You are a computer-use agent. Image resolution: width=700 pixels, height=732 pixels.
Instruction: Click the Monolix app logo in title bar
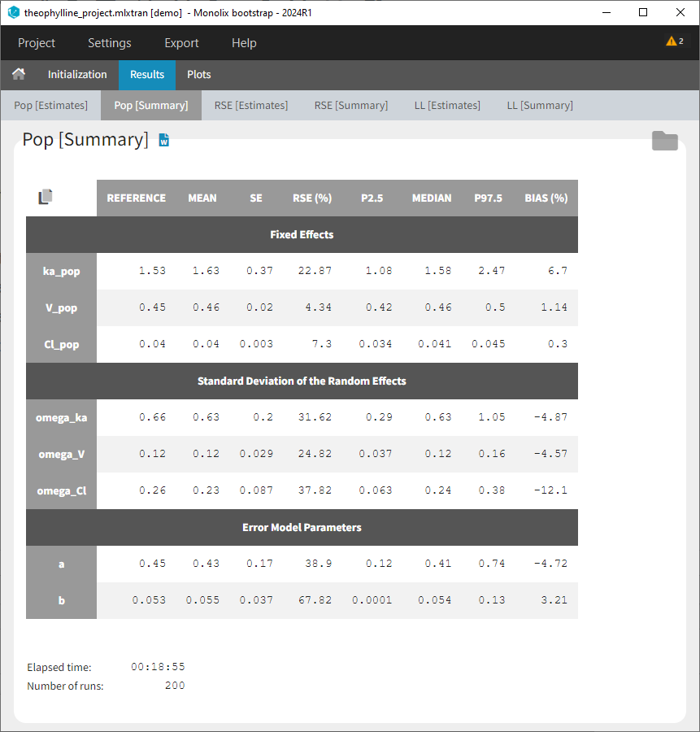[x=13, y=13]
